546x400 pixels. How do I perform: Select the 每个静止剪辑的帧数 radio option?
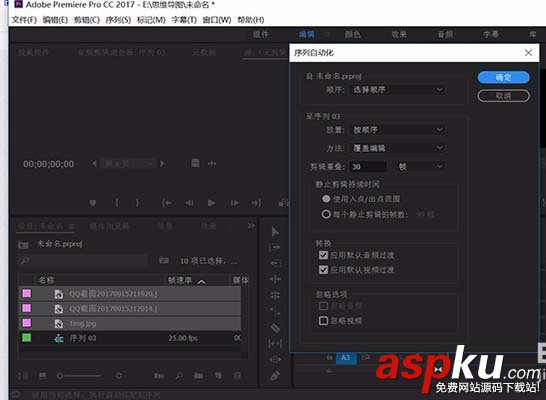pos(326,214)
